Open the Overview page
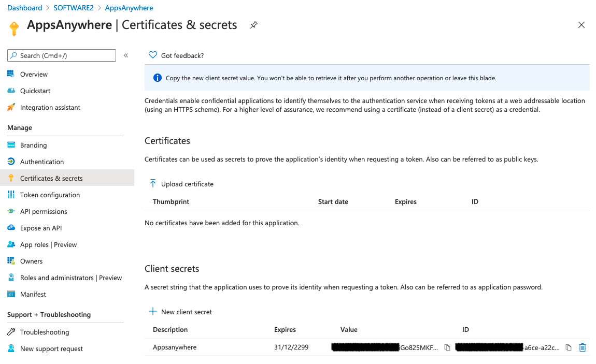 (x=34, y=74)
